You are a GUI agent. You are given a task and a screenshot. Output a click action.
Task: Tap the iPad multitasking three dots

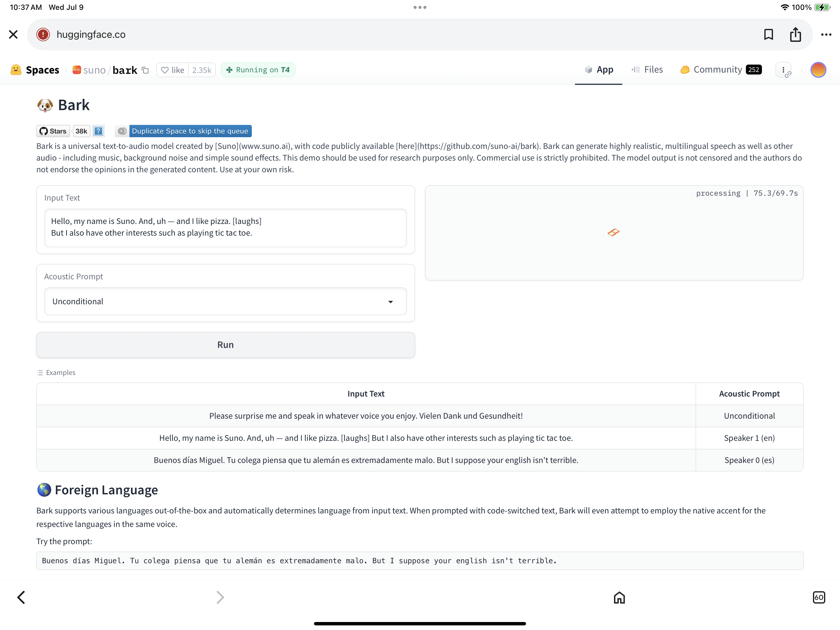(x=420, y=7)
